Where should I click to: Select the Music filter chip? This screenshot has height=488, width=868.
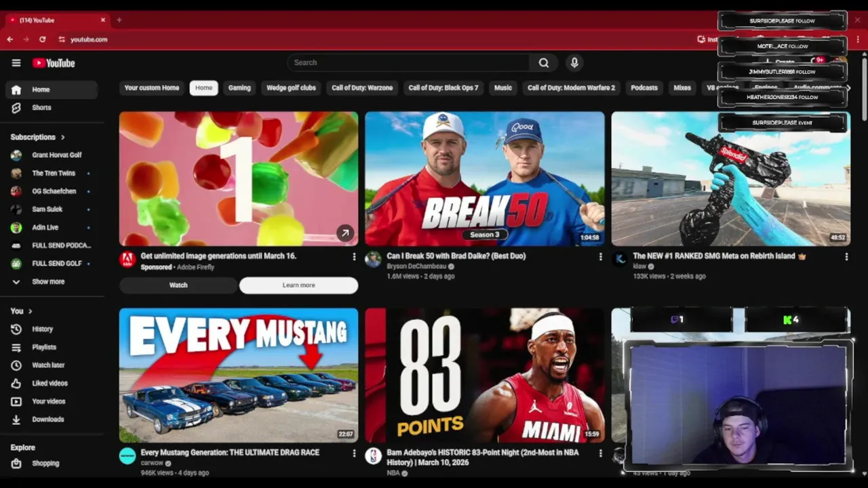[503, 87]
